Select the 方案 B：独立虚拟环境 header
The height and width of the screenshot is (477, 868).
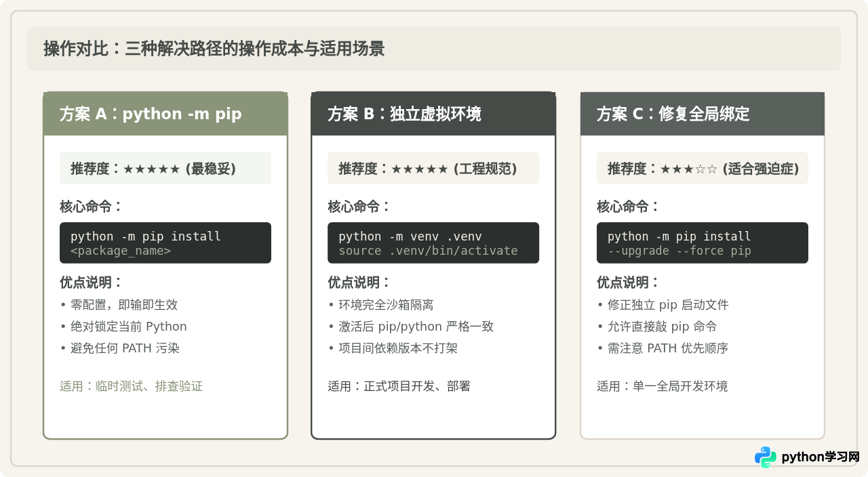point(433,114)
